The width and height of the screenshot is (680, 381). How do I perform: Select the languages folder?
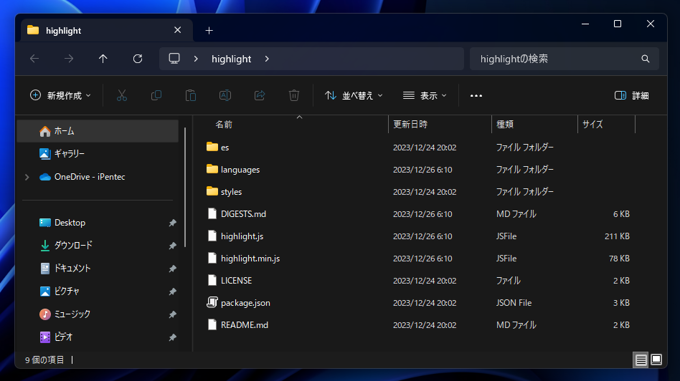239,169
